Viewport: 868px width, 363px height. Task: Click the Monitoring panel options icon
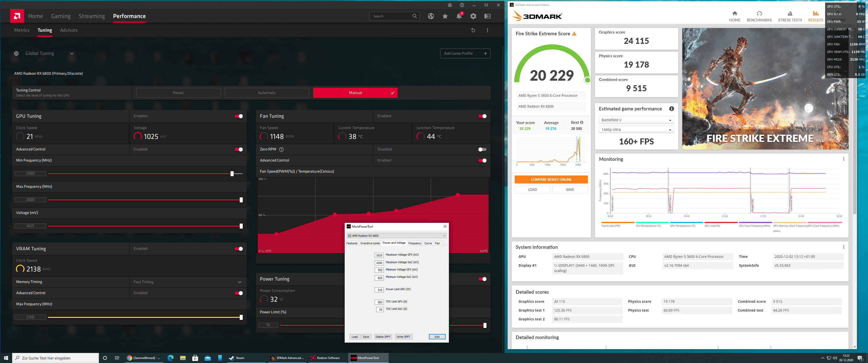(844, 159)
